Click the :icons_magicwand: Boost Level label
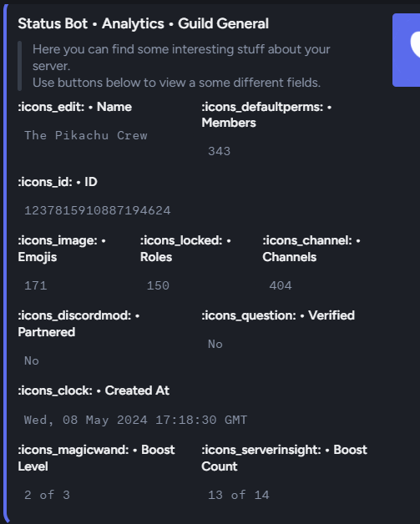The width and height of the screenshot is (420, 524). (96, 458)
